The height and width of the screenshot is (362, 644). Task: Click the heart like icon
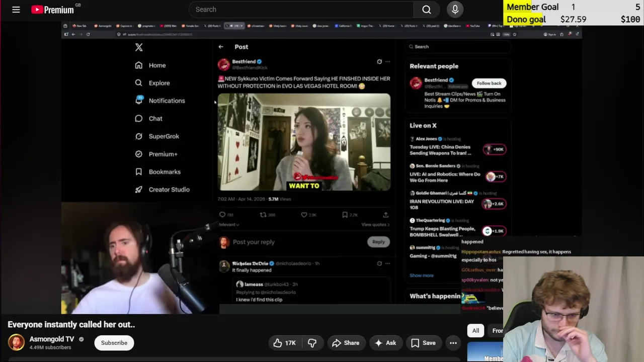point(304,215)
